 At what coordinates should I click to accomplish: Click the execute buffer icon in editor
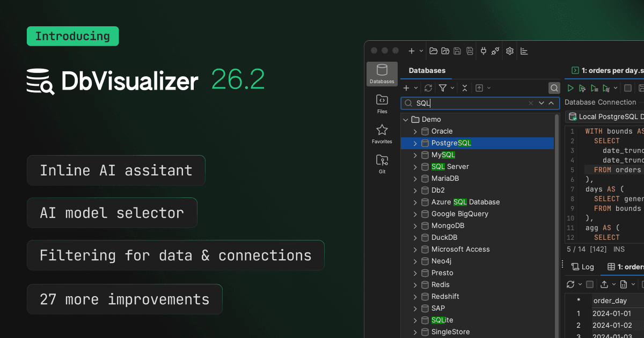tap(594, 88)
